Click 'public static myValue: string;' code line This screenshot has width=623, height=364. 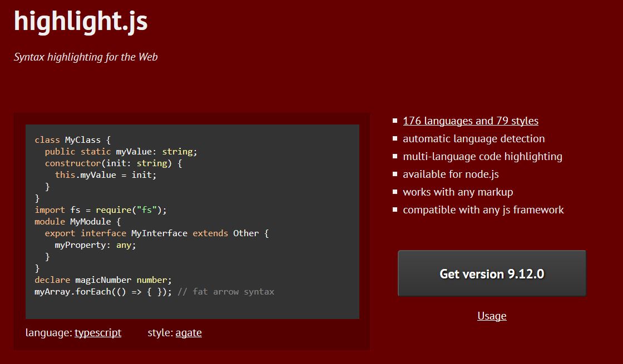[x=121, y=152]
